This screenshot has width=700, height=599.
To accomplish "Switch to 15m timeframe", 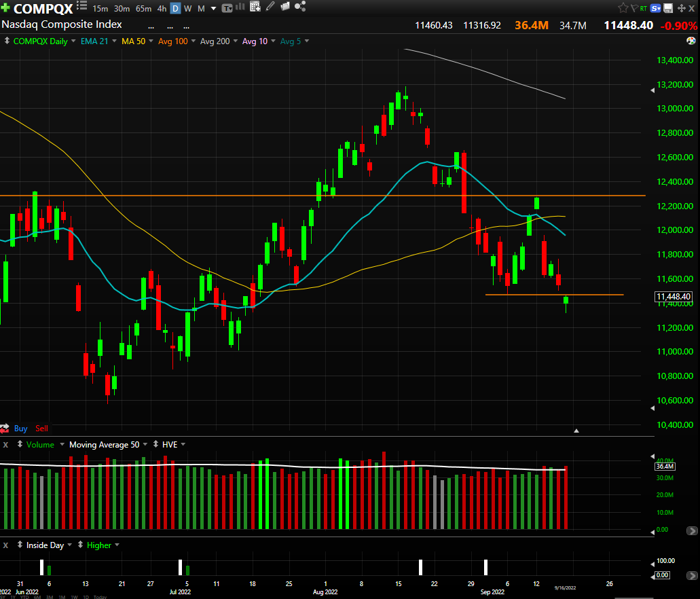I will (x=100, y=8).
